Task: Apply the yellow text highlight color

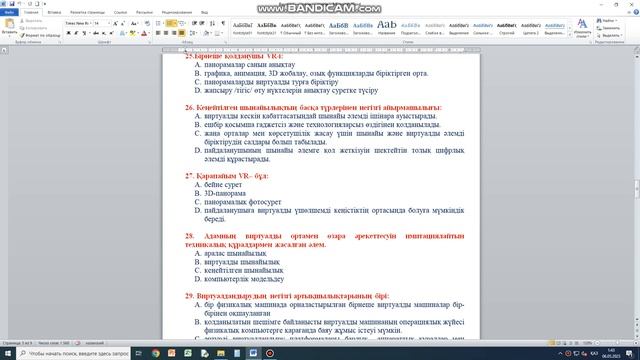Action: [x=132, y=33]
